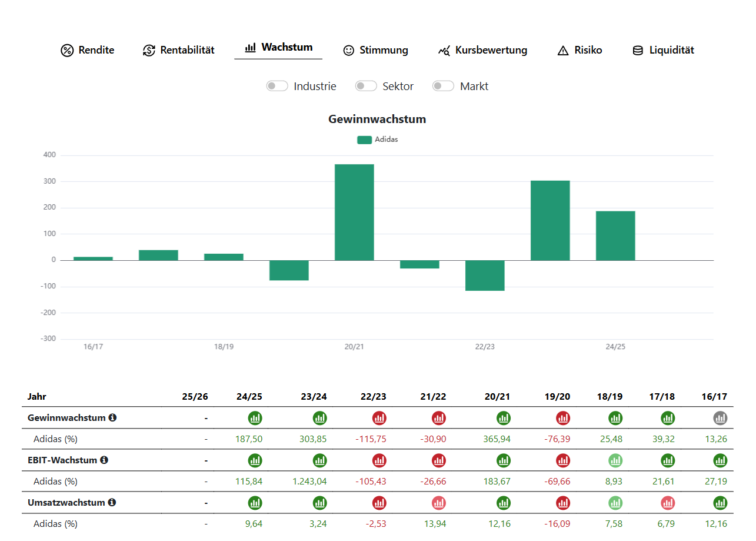Click EBIT-Wachstum rating icon for 17/18
This screenshot has height=541, width=756.
(668, 460)
